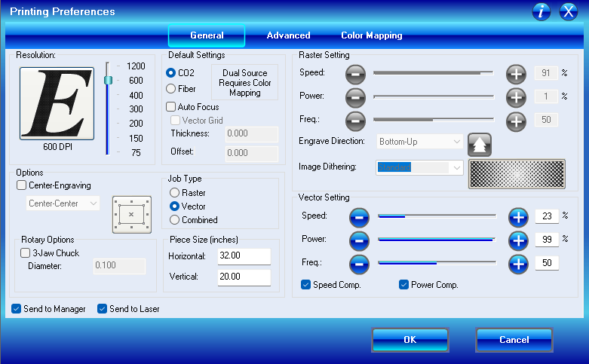Toggle the Vector Grid checkbox

[x=175, y=121]
